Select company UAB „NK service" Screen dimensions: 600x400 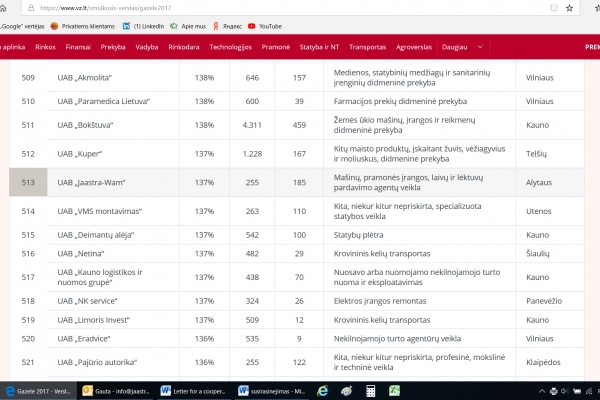pyautogui.click(x=87, y=301)
